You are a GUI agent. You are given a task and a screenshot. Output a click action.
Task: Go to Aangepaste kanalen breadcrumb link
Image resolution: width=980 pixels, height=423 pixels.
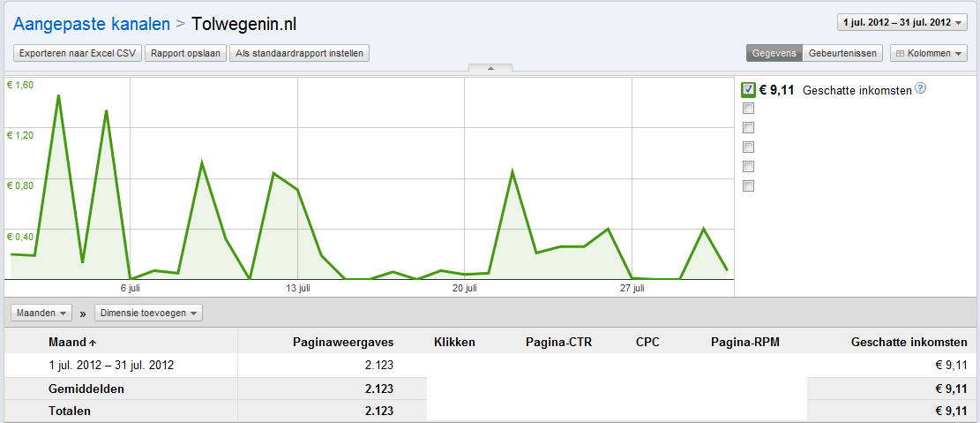(92, 25)
